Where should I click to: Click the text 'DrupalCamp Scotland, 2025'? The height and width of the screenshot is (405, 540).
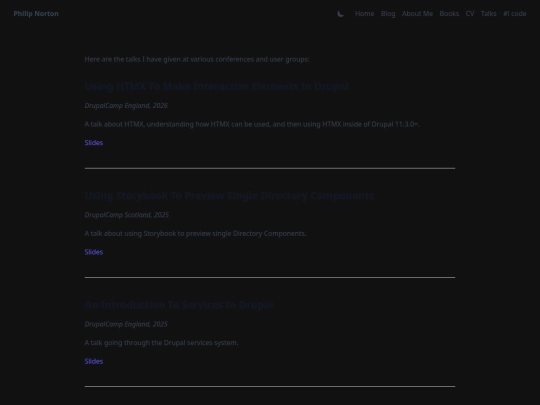[127, 215]
